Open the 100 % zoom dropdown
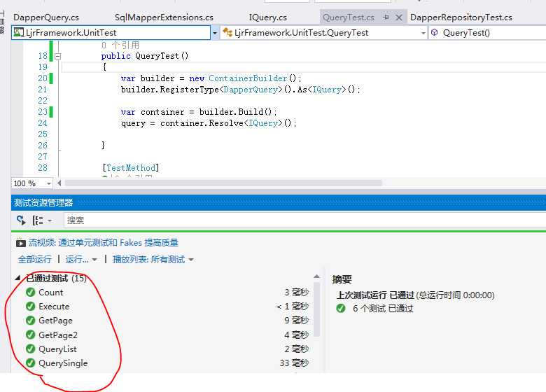 49,183
